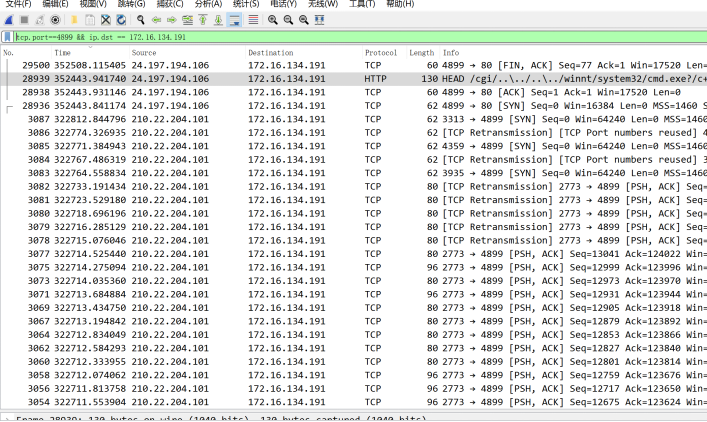Click destination 172.16.134.191 in packet 3069 row

point(287,308)
